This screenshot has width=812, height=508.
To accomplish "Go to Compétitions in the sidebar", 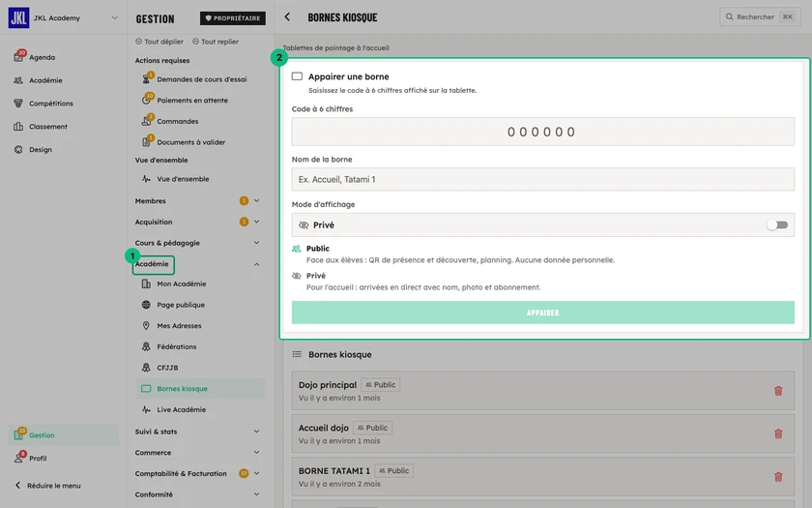I will point(50,104).
